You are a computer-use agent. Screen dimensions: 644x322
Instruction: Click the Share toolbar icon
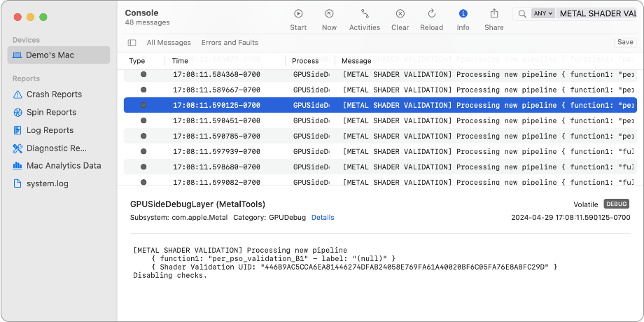click(x=493, y=14)
